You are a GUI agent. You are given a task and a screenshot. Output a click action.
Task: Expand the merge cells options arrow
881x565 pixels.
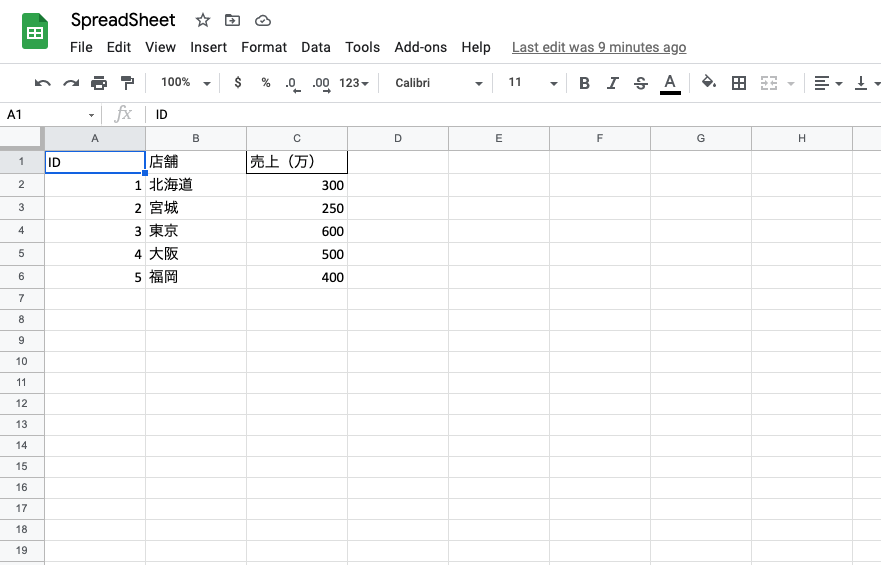[x=791, y=84]
